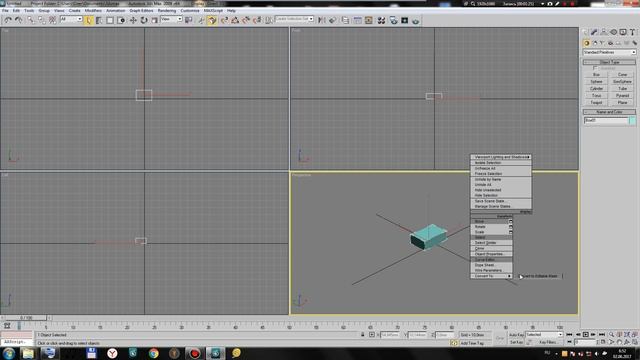Screen dimensions: 640x360
Task: Activate the Select Object arrow tool
Action: click(89, 20)
